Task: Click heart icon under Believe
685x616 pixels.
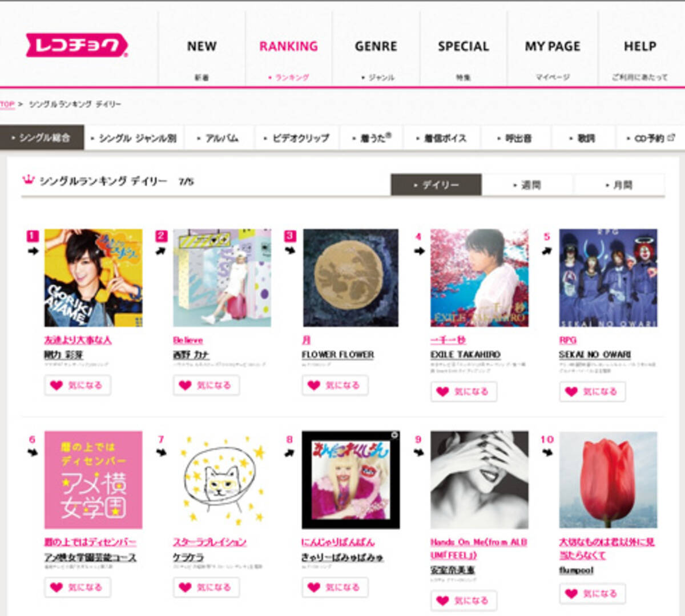Action: click(185, 385)
